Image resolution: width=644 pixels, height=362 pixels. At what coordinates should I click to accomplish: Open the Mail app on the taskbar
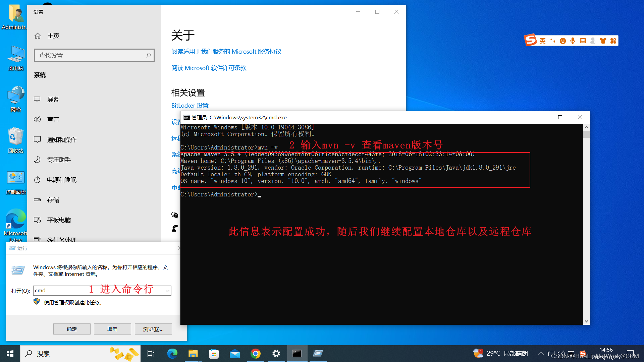235,354
